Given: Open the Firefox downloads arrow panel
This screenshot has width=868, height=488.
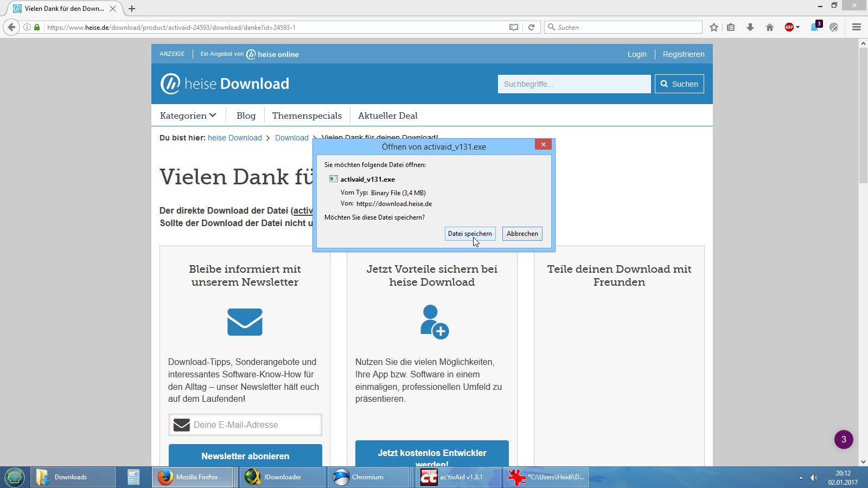Looking at the screenshot, I should tap(750, 27).
